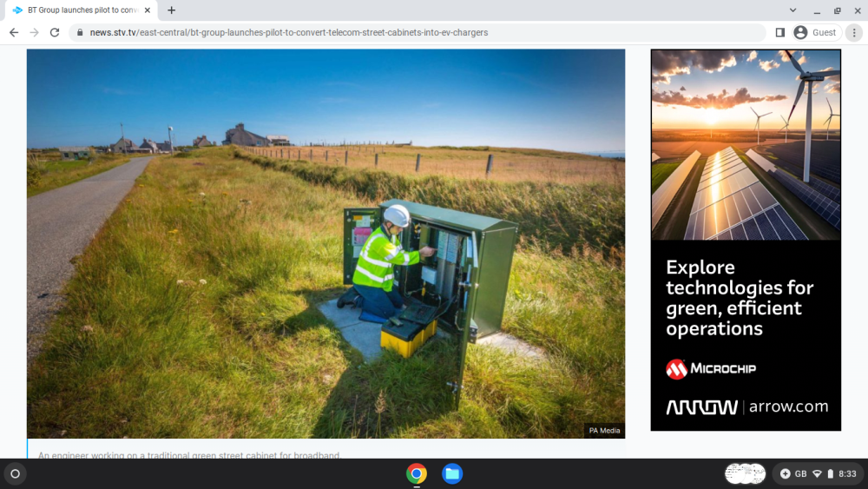
Task: Click 'Explore technologies for green' ad text
Action: 740,297
